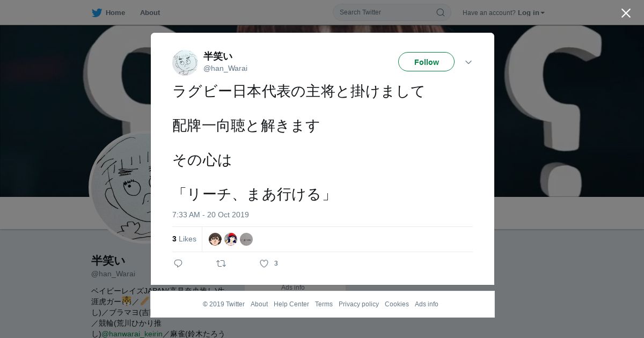
Task: Open the Privacy policy footer link
Action: pyautogui.click(x=358, y=304)
